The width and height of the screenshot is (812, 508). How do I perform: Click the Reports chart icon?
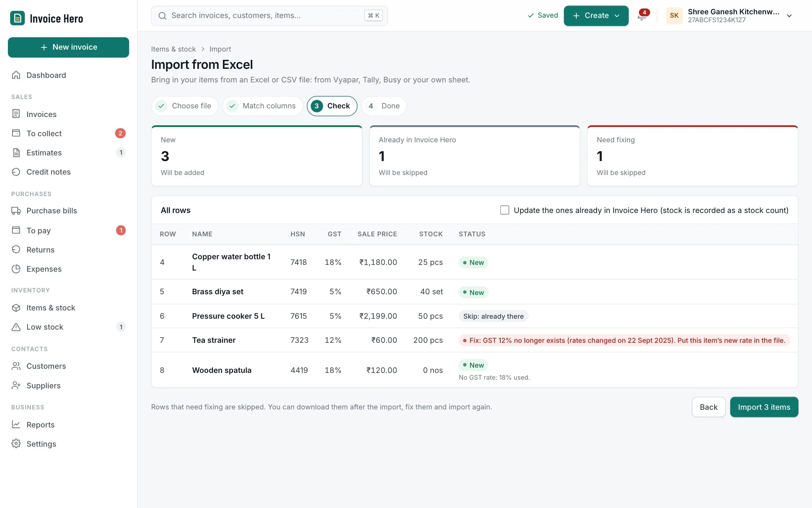pos(16,424)
